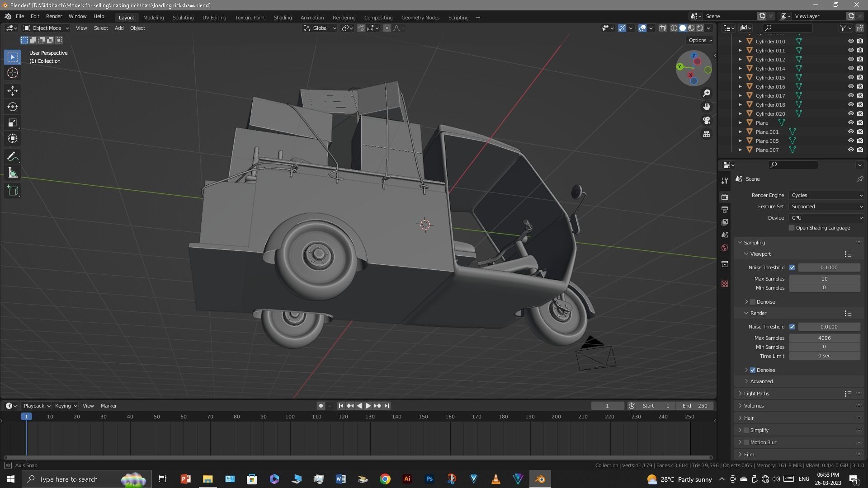The height and width of the screenshot is (488, 868).
Task: Click the Time Limit value field
Action: 824,356
